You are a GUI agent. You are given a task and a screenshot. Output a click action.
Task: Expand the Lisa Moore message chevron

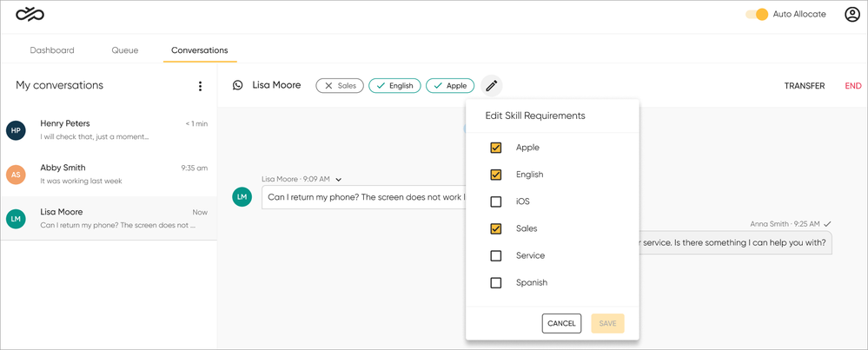point(339,180)
